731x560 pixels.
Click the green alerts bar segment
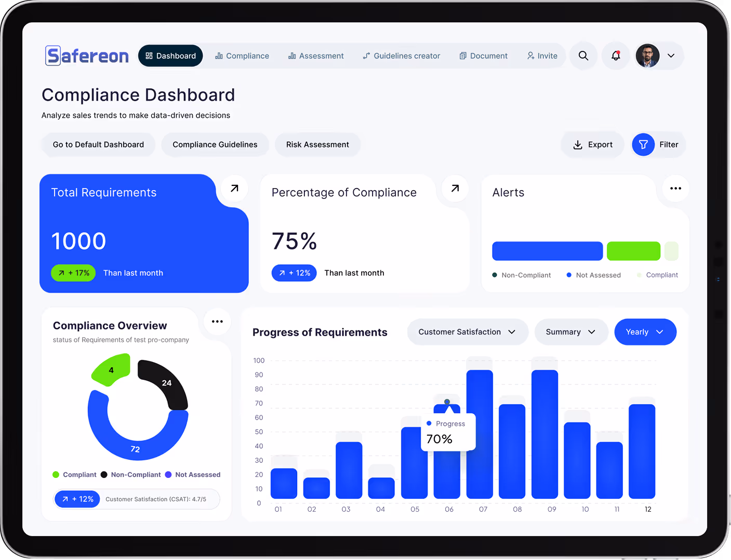[x=634, y=251]
